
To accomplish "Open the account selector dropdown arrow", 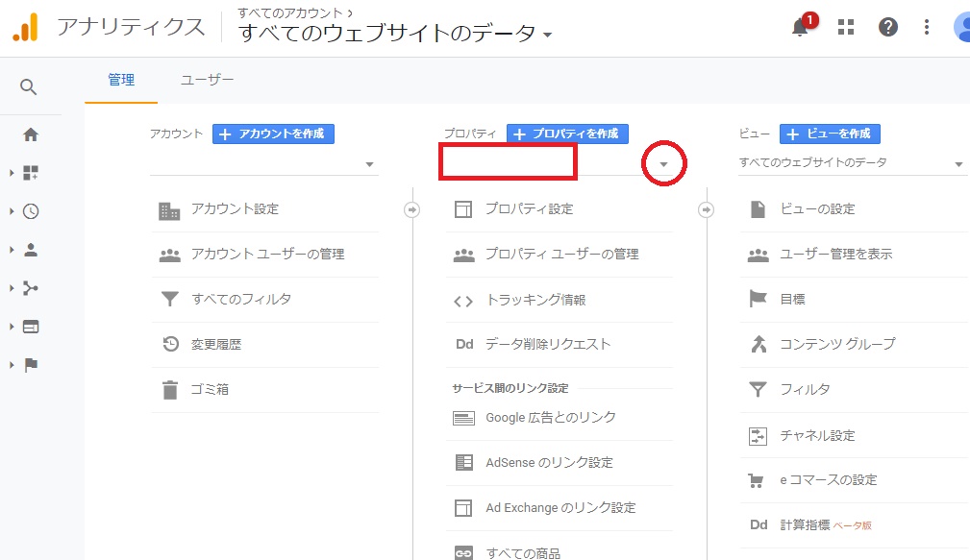I will coord(369,164).
